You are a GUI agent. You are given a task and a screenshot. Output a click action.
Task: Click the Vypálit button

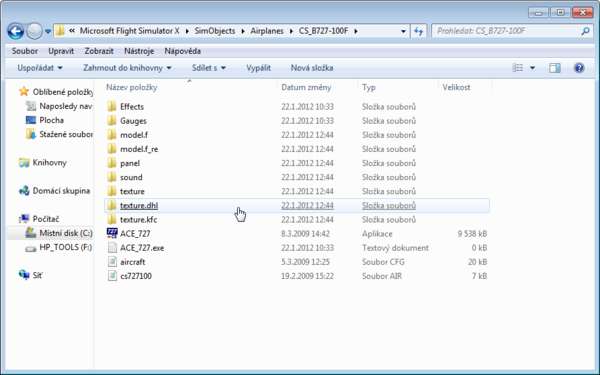coord(258,68)
